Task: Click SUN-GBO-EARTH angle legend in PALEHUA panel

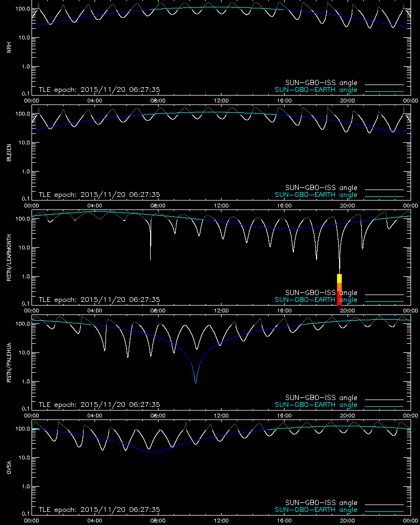Action: click(316, 405)
